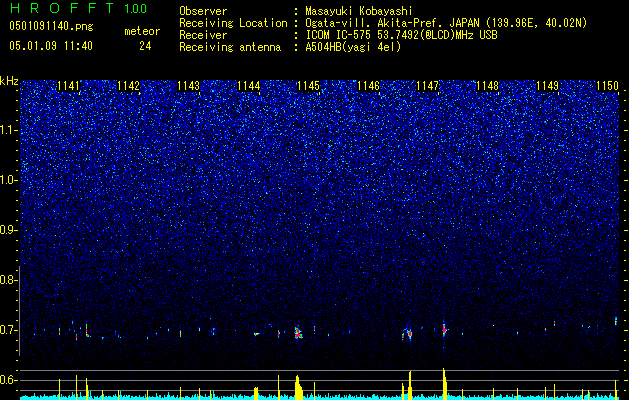Click the 0.8 kHz axis label
The width and height of the screenshot is (629, 400).
coord(8,280)
